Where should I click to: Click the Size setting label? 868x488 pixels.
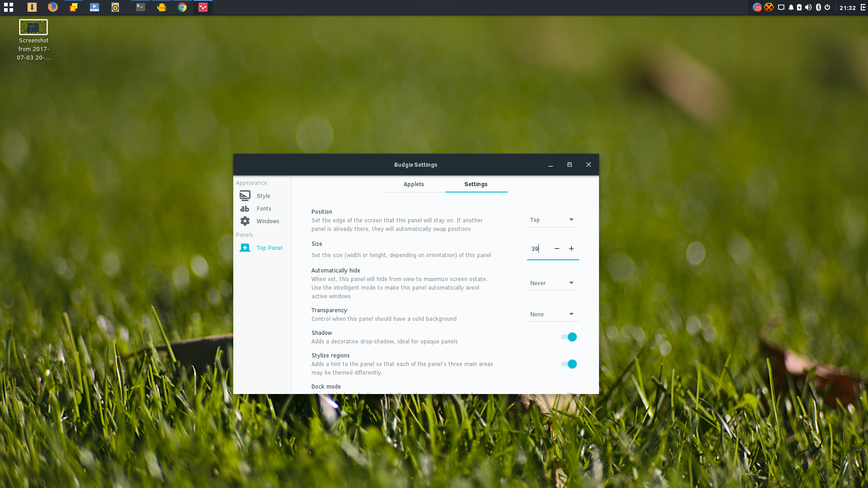[317, 244]
